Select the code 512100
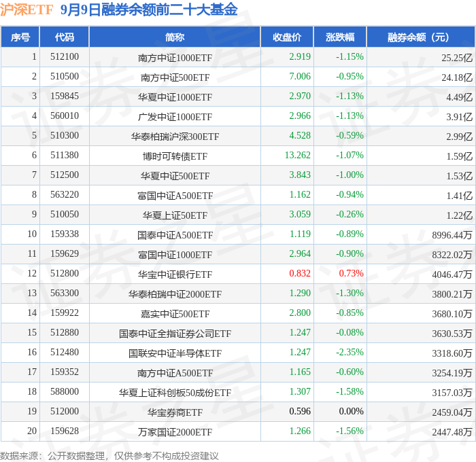 tap(65, 56)
